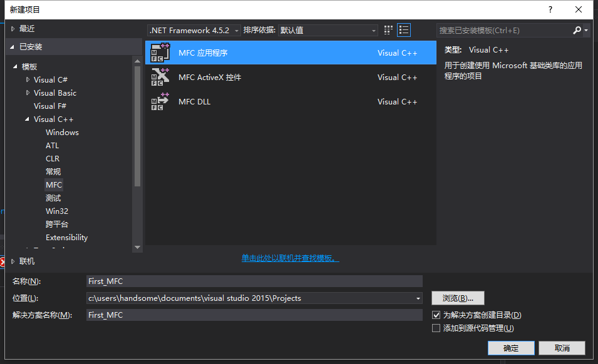Open the 位置 path dropdown arrow
Image resolution: width=598 pixels, height=364 pixels.
click(x=418, y=298)
